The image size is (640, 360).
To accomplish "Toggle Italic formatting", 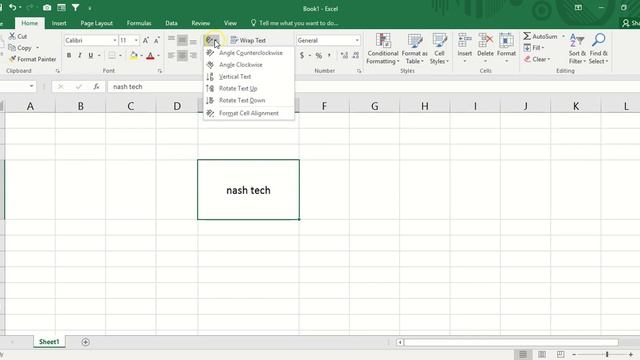I will (x=80, y=56).
